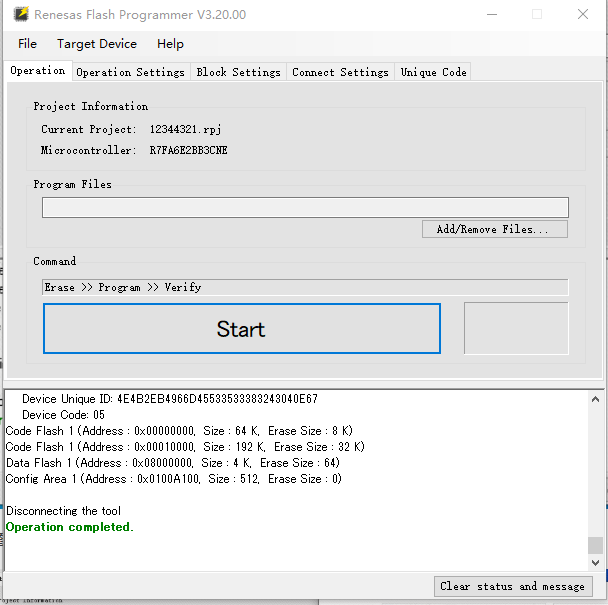Close the Flash Programmer window
The height and width of the screenshot is (605, 608).
[583, 15]
